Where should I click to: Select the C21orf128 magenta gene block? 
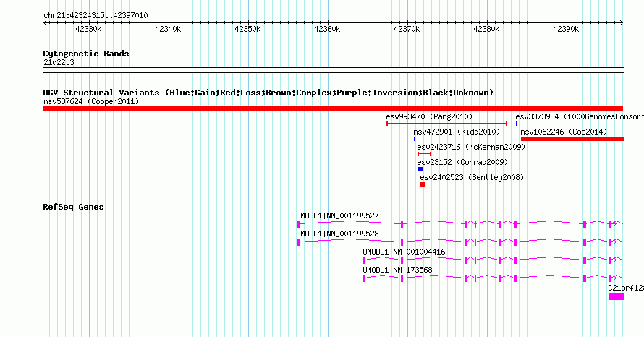pyautogui.click(x=616, y=297)
